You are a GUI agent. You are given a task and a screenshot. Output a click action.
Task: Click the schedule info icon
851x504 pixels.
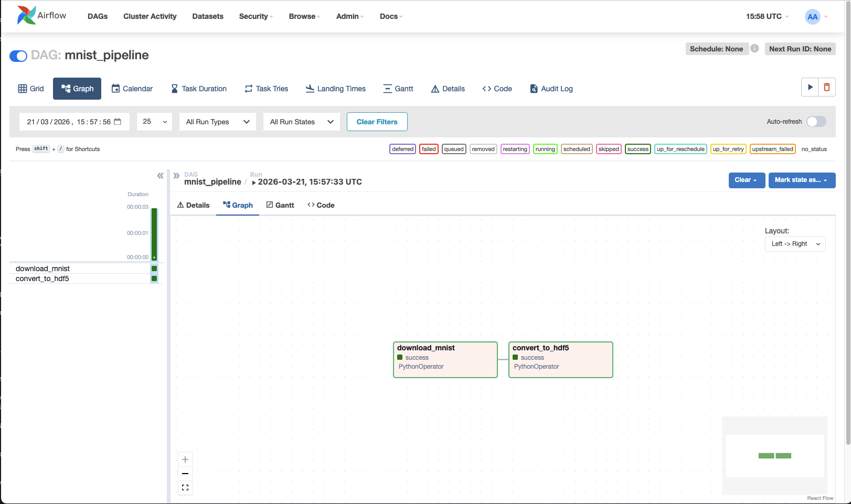coord(754,48)
